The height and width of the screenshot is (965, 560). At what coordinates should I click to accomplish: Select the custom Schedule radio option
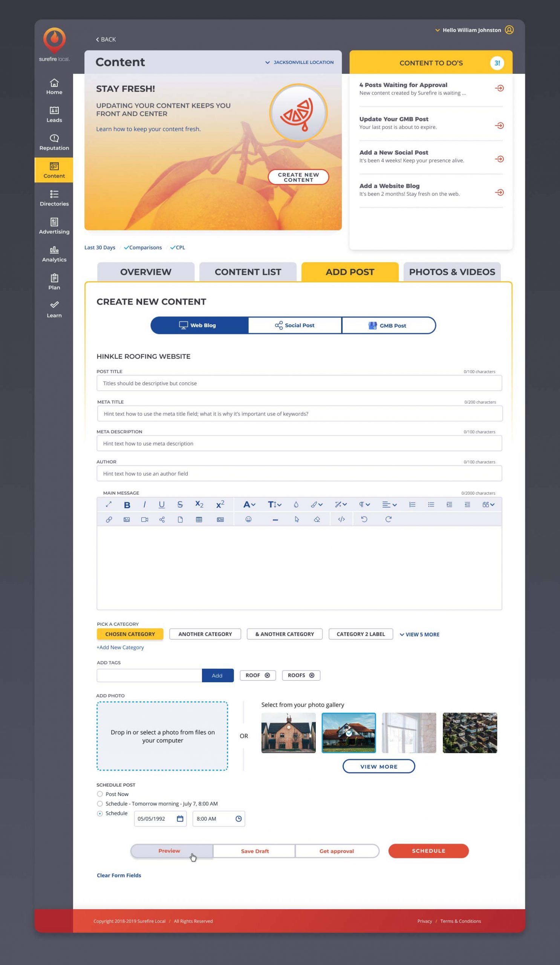pos(100,814)
